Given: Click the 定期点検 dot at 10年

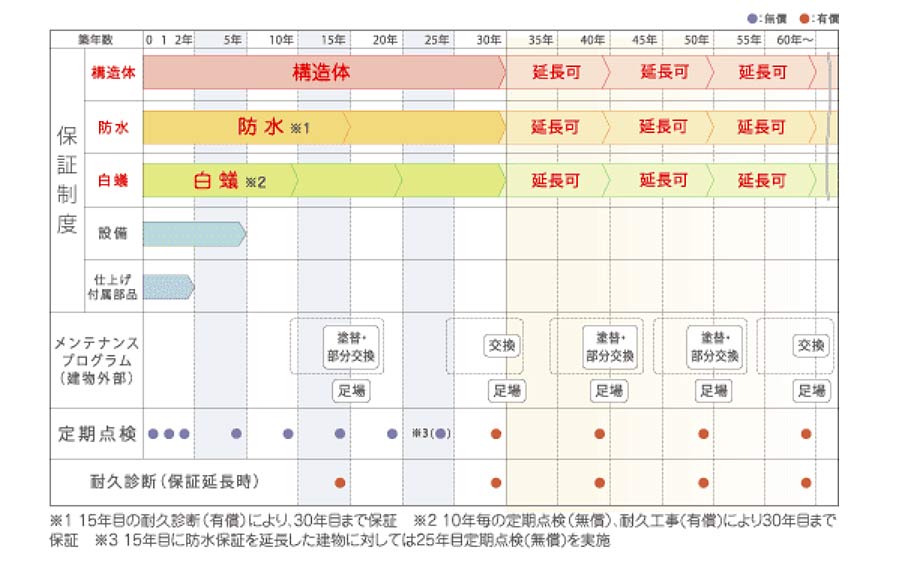Looking at the screenshot, I should [x=288, y=434].
